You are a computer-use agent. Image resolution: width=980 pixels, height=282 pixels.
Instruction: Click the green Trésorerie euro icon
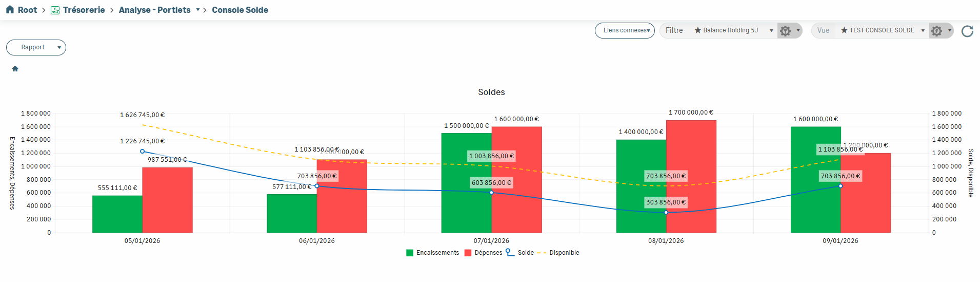55,10
